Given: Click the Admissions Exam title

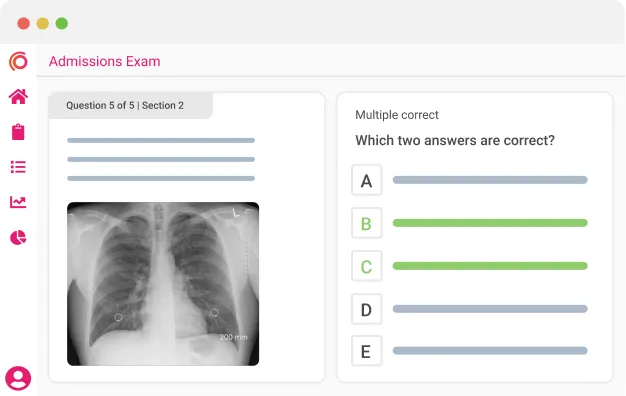Looking at the screenshot, I should (x=105, y=61).
